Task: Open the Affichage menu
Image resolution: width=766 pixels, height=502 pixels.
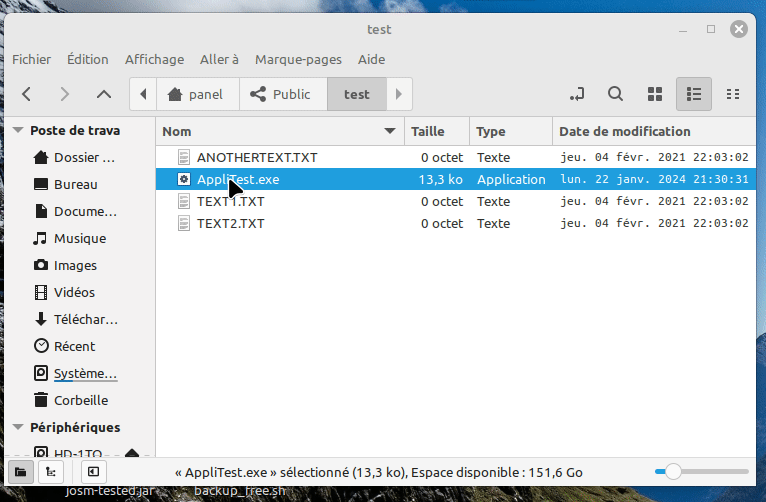Action: tap(154, 60)
